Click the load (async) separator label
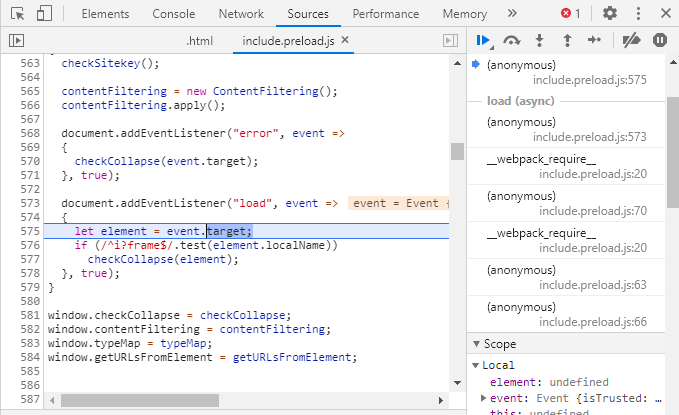The height and width of the screenshot is (415, 679). (521, 101)
